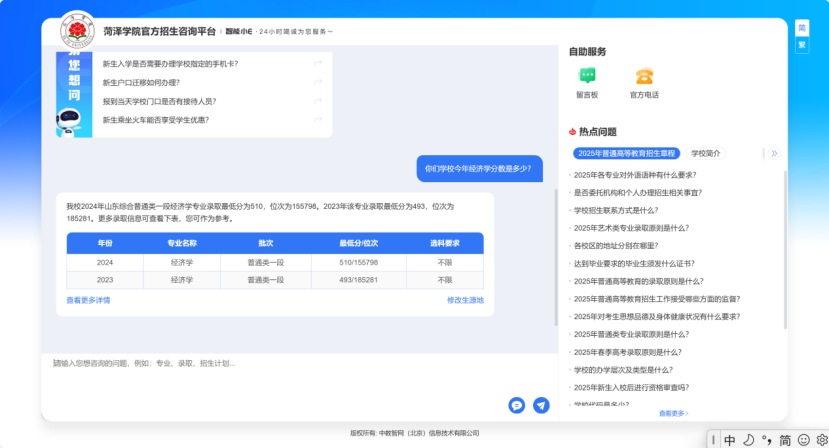Screen dimensions: 829x448
Task: Toggle the 中 Chinese/English input mode
Action: click(x=730, y=440)
